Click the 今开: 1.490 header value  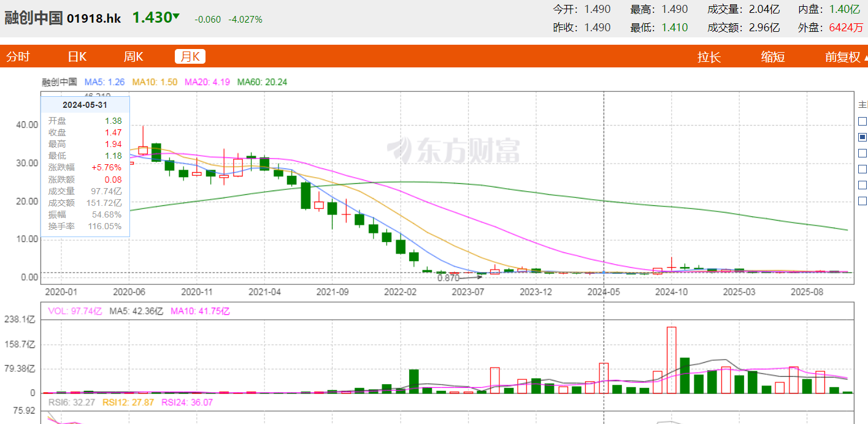(582, 9)
